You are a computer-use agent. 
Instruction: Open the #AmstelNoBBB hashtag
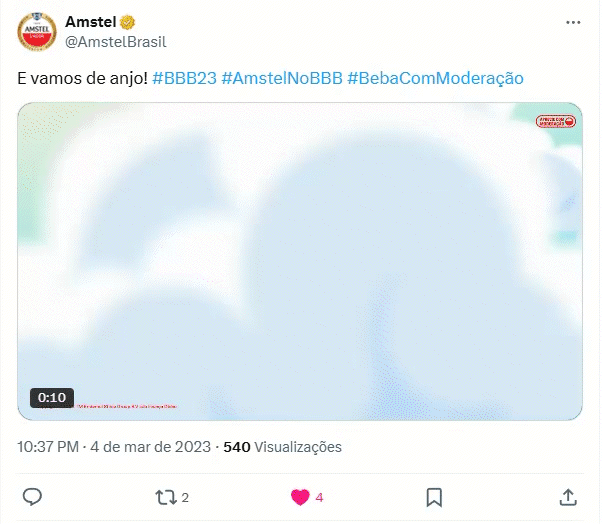click(282, 78)
